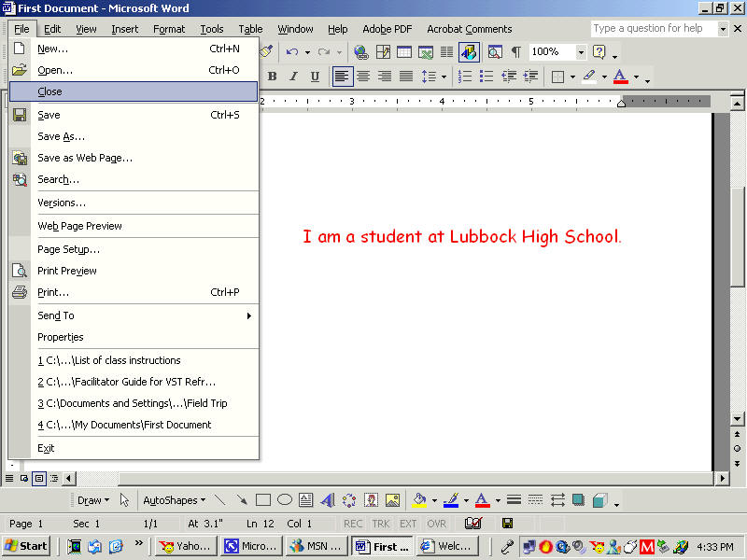The width and height of the screenshot is (747, 560).
Task: Open AutoShapes dropdown
Action: pos(174,500)
